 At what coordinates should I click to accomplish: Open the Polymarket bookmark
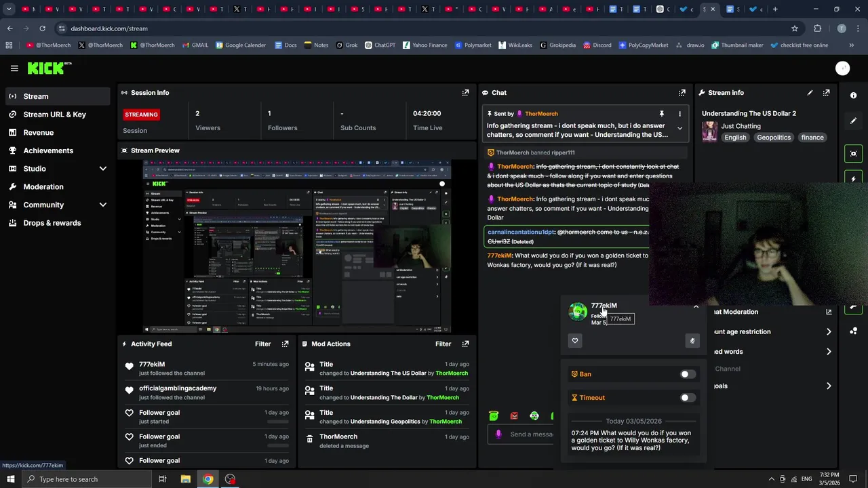click(473, 45)
